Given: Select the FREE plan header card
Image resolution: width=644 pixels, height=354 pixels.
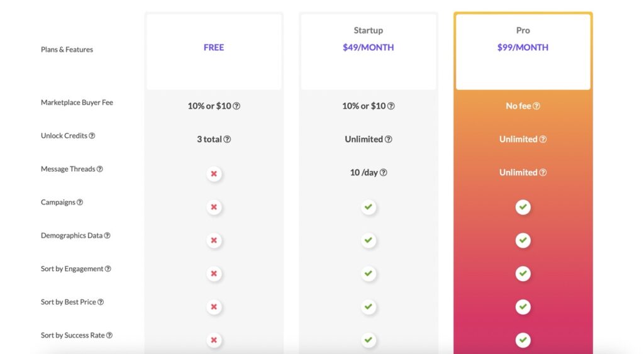Looking at the screenshot, I should click(214, 52).
